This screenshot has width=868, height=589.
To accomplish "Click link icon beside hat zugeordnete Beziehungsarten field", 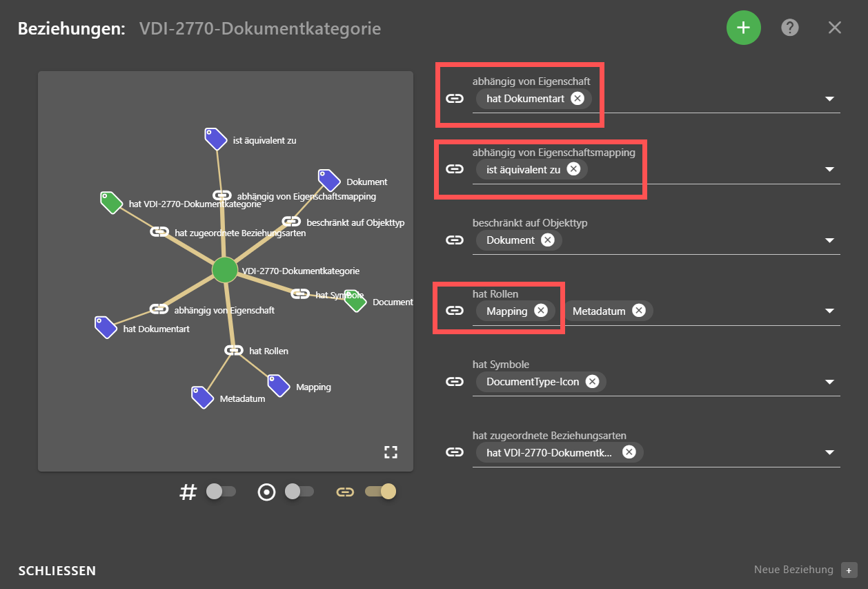I will pyautogui.click(x=454, y=452).
